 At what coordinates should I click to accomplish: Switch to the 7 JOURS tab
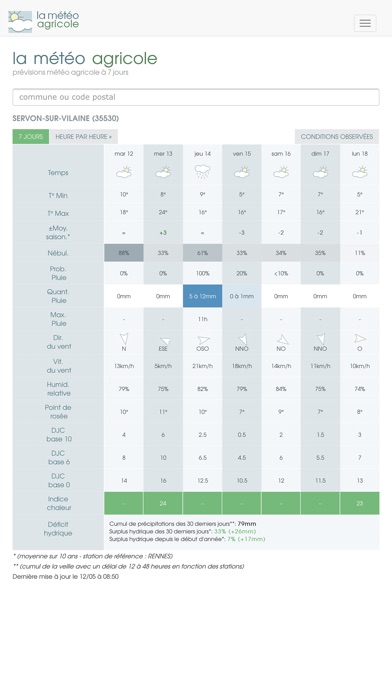(31, 137)
